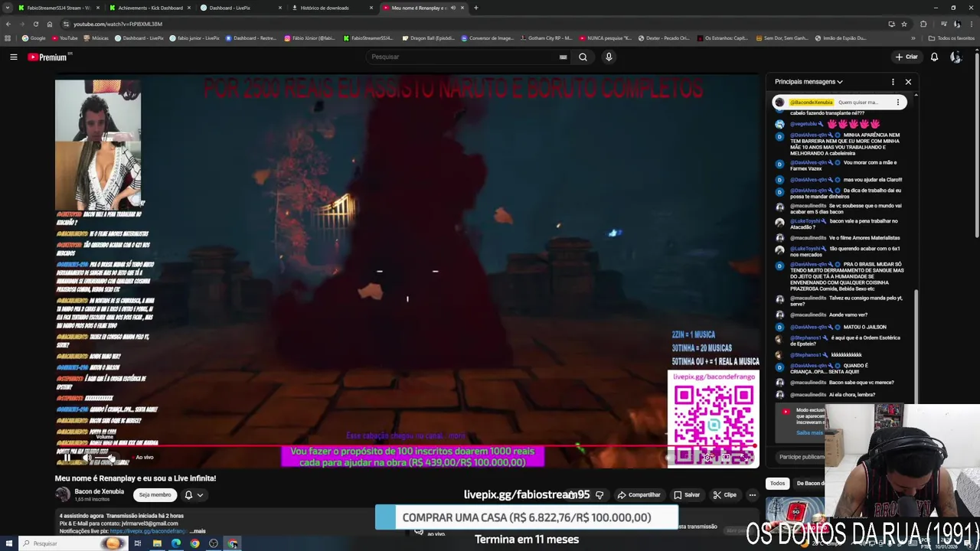
Task: Close the live chat panel
Action: [x=908, y=82]
